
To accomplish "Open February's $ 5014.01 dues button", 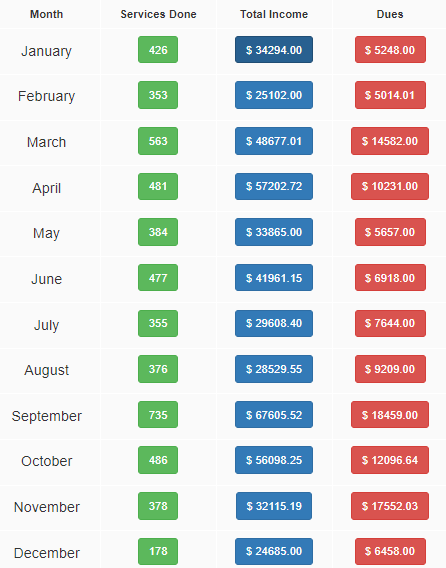I will [x=390, y=95].
